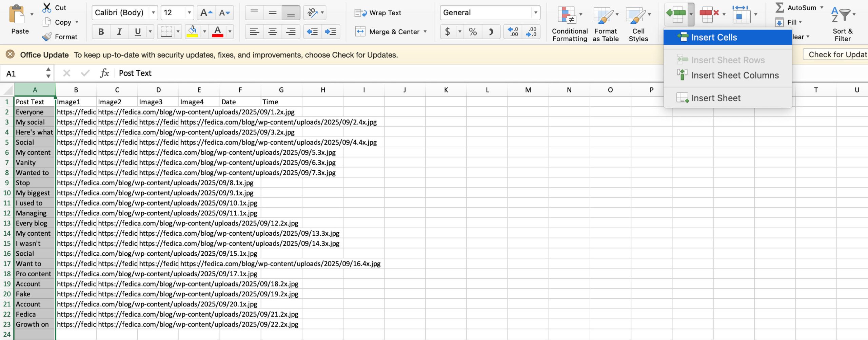Click the Paste clipboard icon

[x=17, y=15]
